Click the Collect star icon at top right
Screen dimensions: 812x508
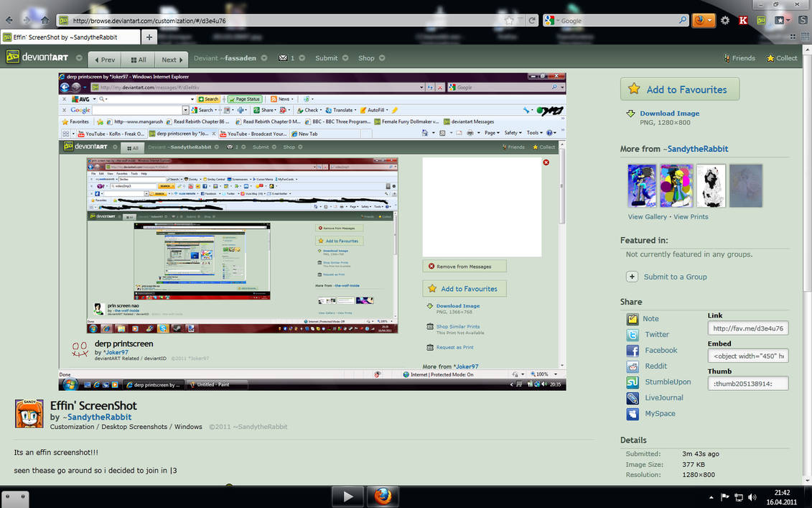[770, 58]
